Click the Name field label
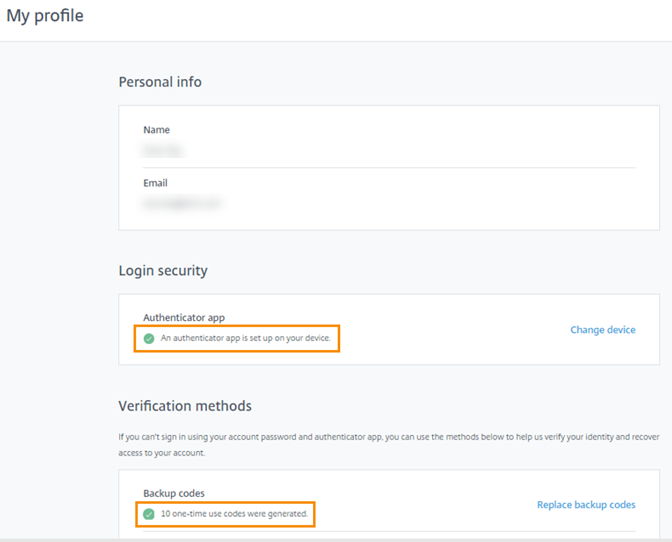The image size is (672, 542). point(156,130)
